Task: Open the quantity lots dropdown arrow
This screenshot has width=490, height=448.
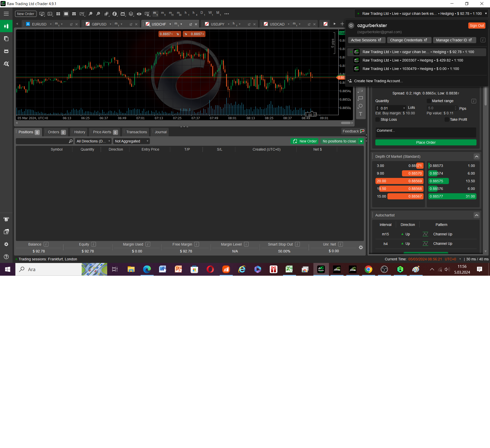Action: pyautogui.click(x=404, y=108)
